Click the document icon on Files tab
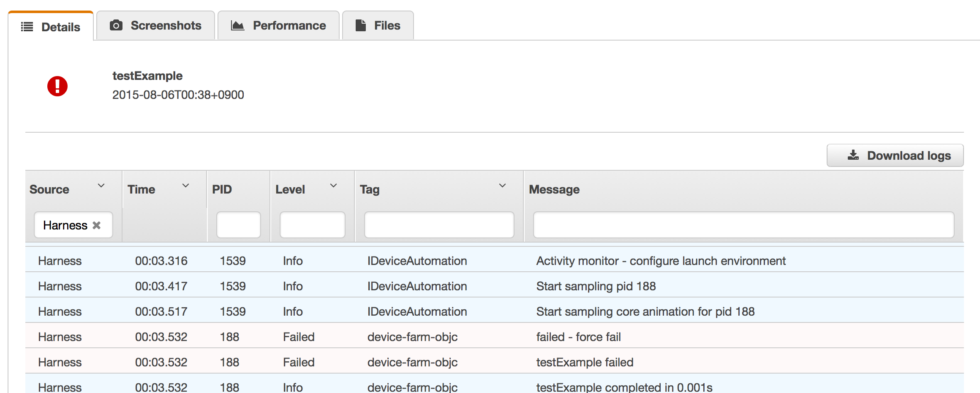Screen dimensions: 980x393 (360, 25)
